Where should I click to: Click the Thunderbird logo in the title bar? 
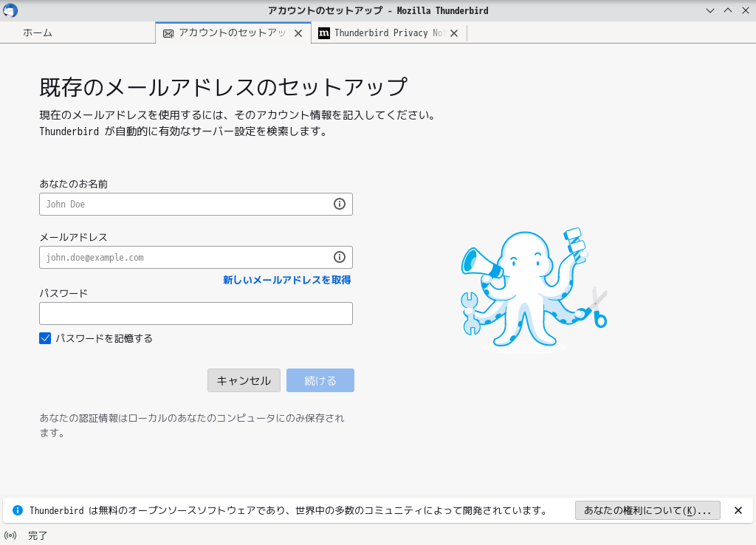click(10, 10)
